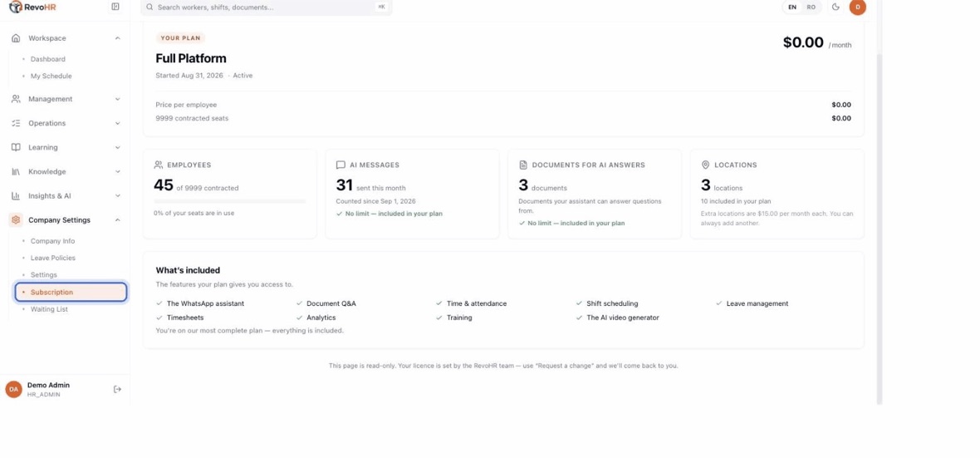This screenshot has height=458, width=980.
Task: Open the orange user avatar D
Action: (857, 7)
